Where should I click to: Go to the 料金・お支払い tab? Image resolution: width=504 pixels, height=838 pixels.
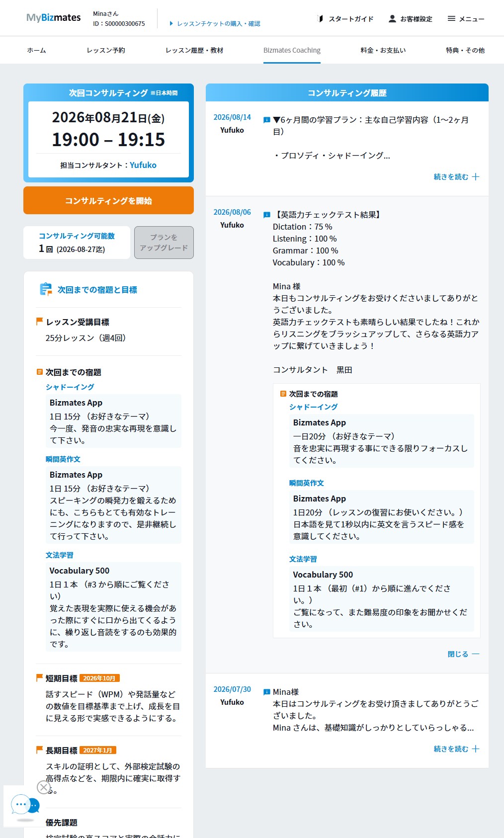[x=383, y=50]
